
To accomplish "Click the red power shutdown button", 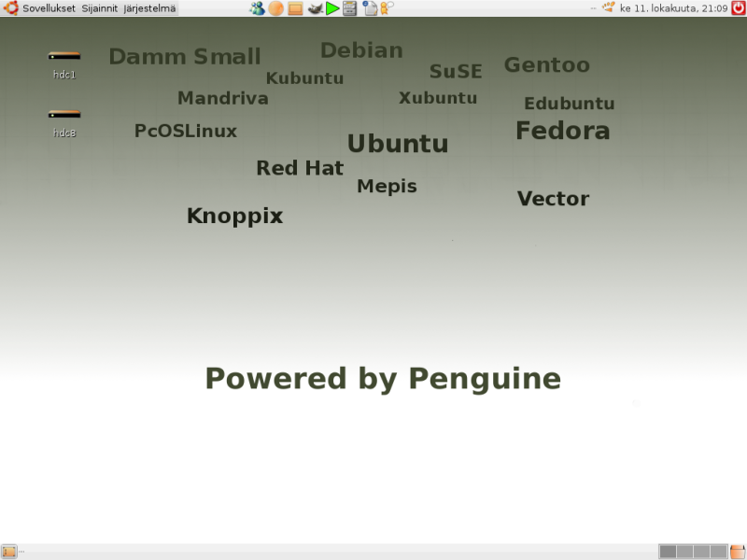I will [739, 8].
